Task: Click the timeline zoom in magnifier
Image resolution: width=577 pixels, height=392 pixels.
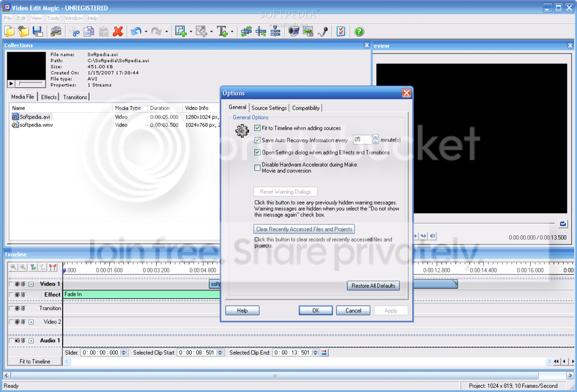Action: (13, 267)
